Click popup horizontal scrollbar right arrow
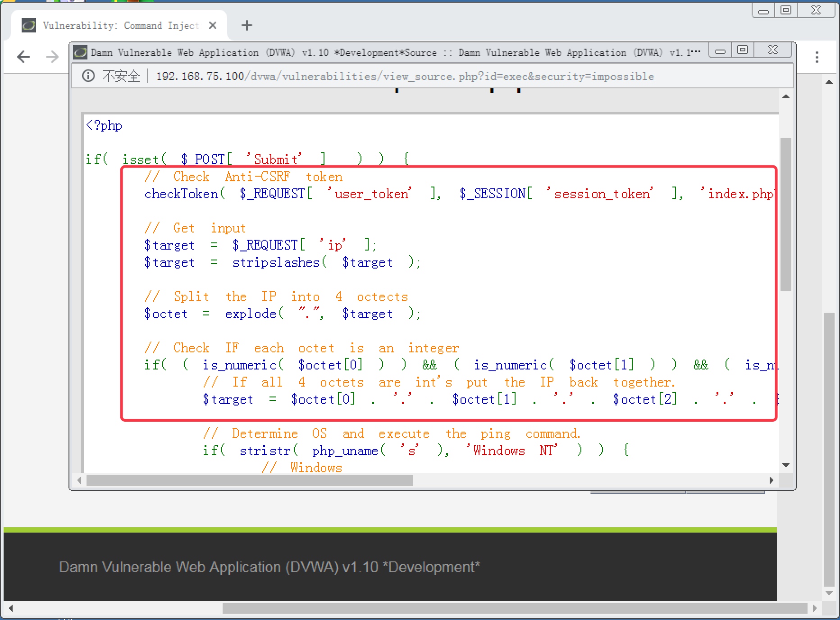 tap(772, 480)
